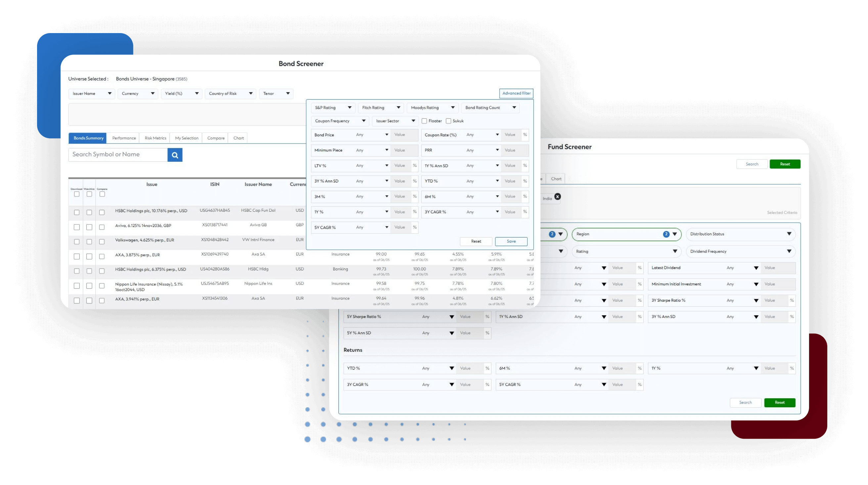The width and height of the screenshot is (868, 485).
Task: Tick the Sukuk checkbox
Action: [x=448, y=121]
